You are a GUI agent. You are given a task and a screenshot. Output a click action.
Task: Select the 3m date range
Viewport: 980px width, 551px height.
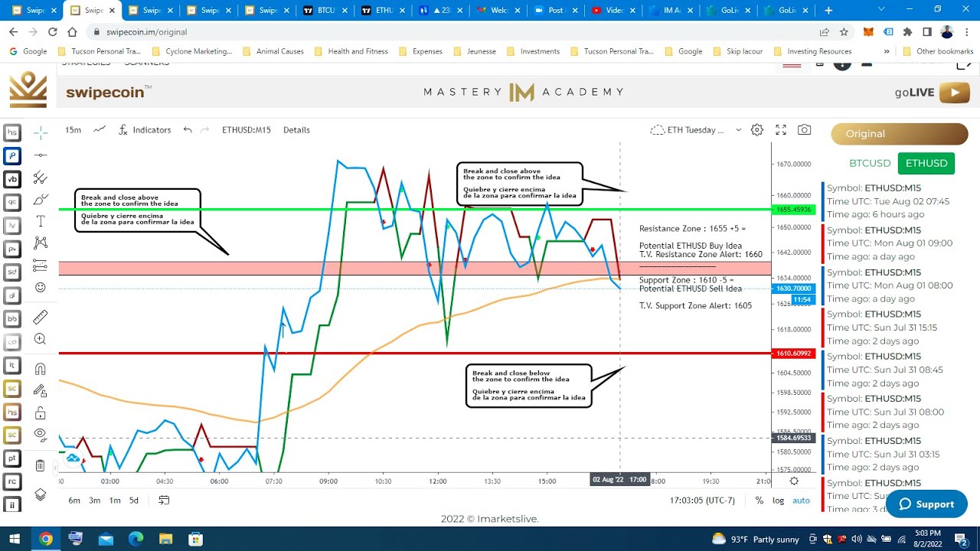click(94, 500)
